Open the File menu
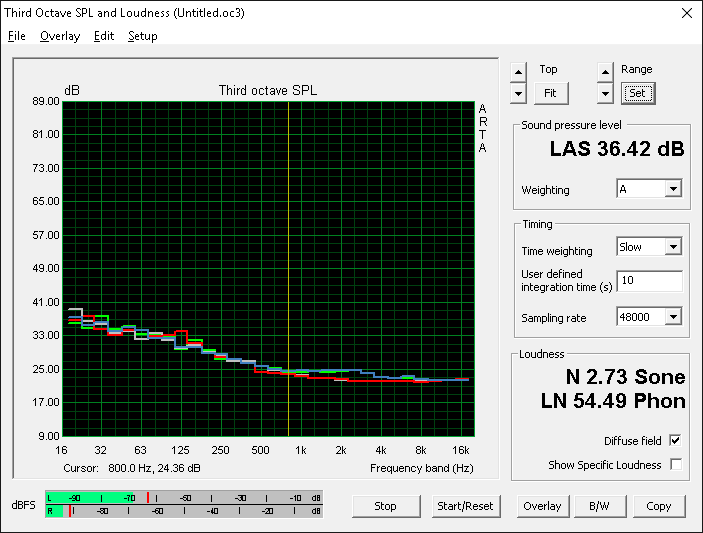 [x=17, y=36]
